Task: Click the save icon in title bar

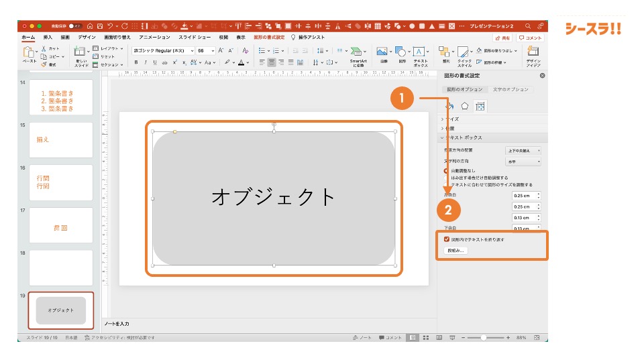Action: coord(100,26)
